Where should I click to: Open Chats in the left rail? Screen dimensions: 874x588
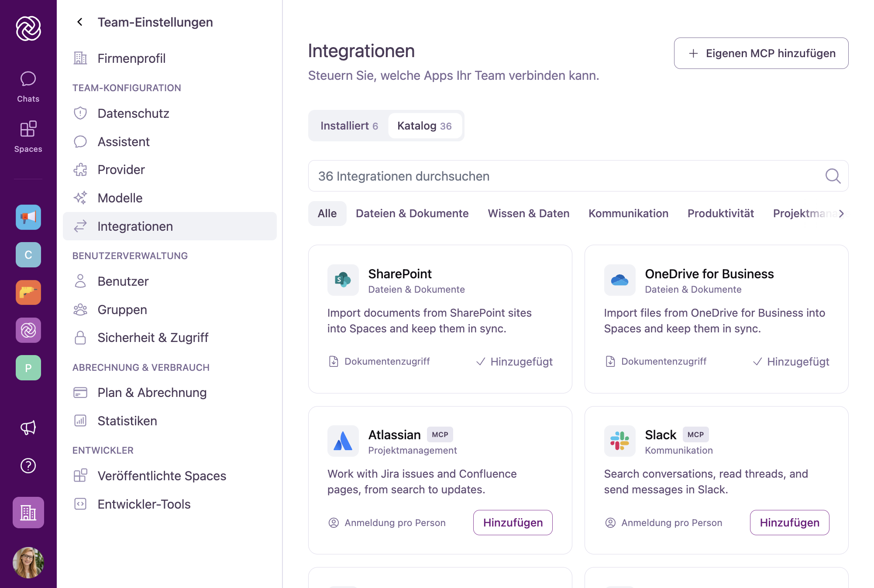28,87
